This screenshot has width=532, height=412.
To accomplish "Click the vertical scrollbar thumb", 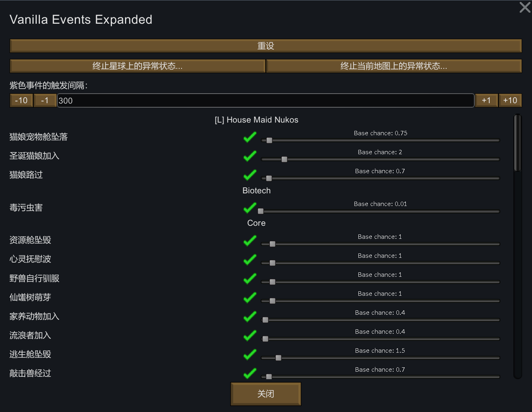I will (517, 143).
